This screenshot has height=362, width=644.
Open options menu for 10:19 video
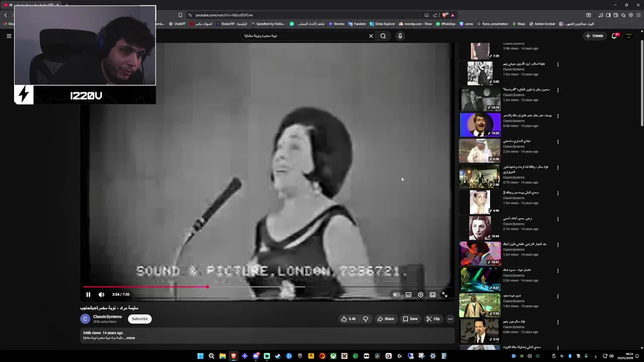click(x=557, y=90)
